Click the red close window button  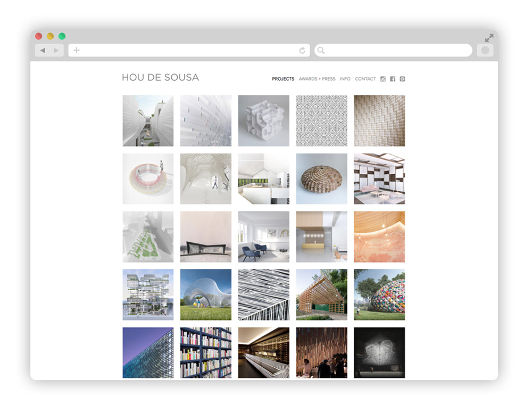[x=39, y=36]
